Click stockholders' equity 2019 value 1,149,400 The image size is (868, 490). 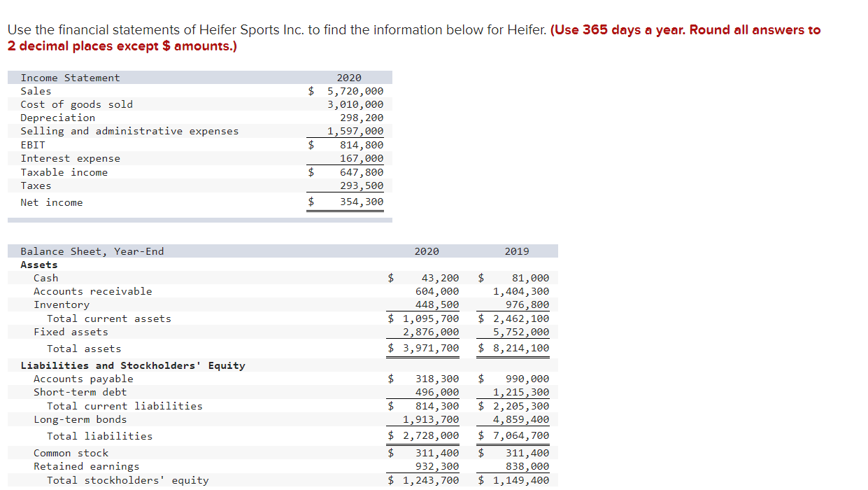coord(521,480)
